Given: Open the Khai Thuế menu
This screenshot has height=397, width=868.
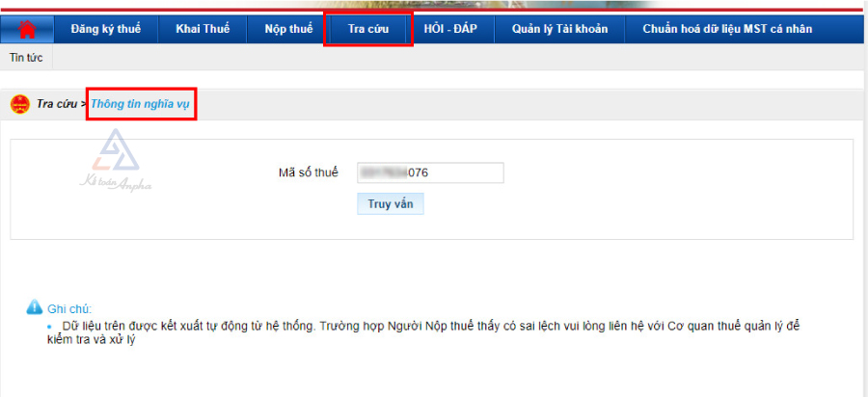Looking at the screenshot, I should tap(203, 29).
